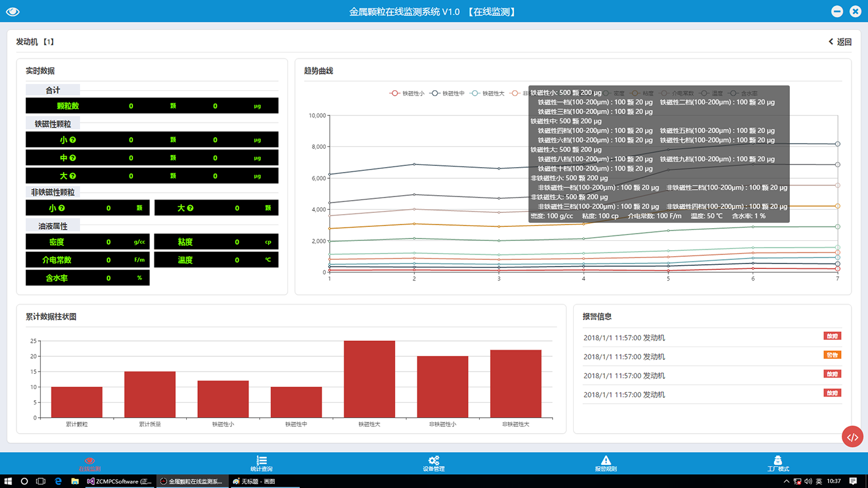Switch to ZCMPCSoftware Visual Studio taskbar item
This screenshot has height=488, width=868.
coord(120,481)
